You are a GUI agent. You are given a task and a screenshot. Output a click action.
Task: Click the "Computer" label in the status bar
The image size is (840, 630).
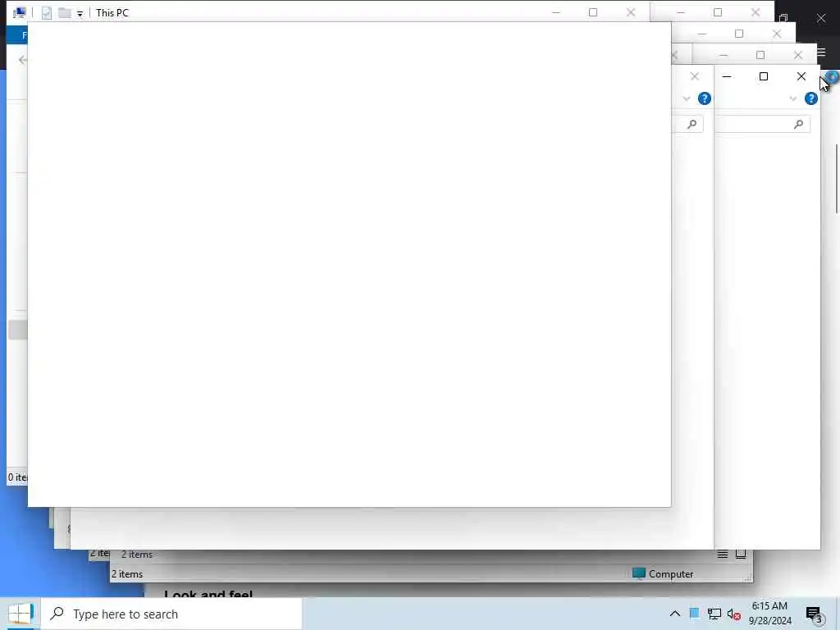[x=671, y=573]
